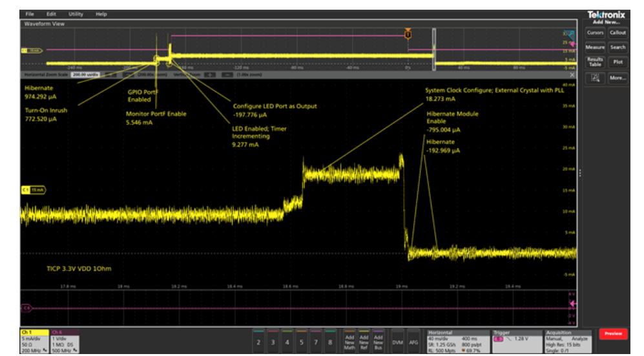Open the More... add options
Viewport: 644px width, 356px height.
pyautogui.click(x=618, y=78)
